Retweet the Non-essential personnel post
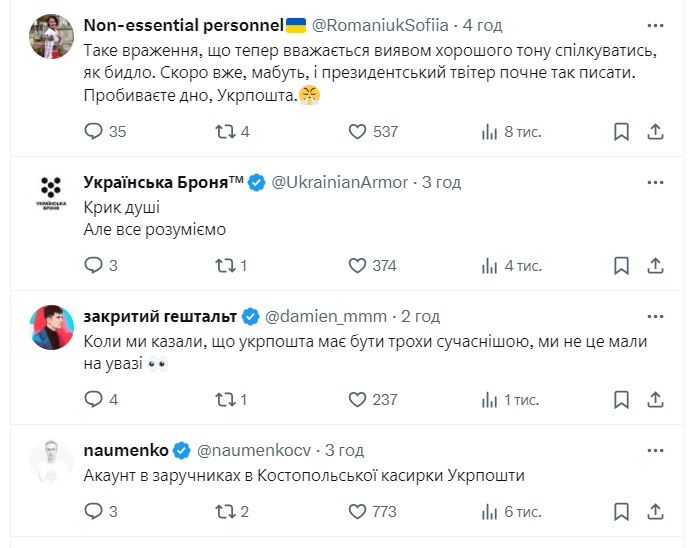This screenshot has height=548, width=693. coord(225,131)
